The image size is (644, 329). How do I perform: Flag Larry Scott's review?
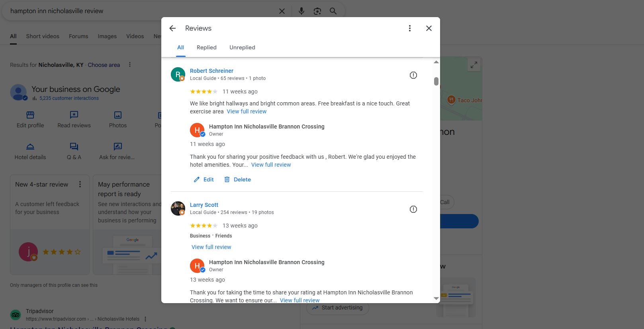(413, 209)
